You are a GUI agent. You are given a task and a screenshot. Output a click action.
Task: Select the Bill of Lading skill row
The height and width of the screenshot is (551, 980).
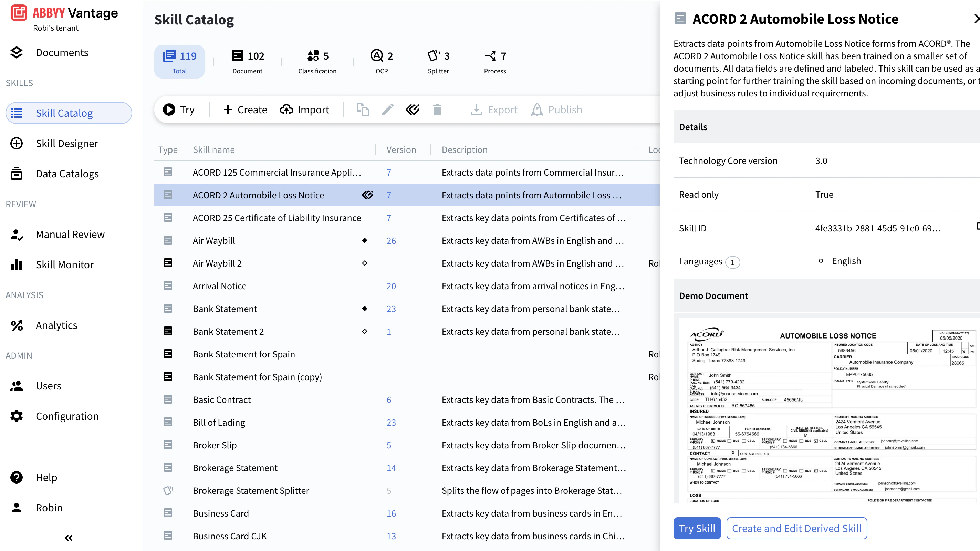coord(407,423)
